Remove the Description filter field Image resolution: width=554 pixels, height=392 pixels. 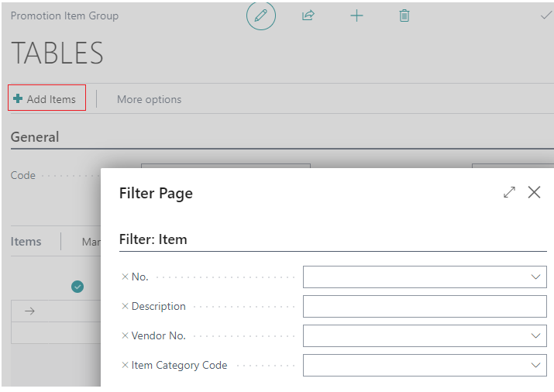(125, 306)
